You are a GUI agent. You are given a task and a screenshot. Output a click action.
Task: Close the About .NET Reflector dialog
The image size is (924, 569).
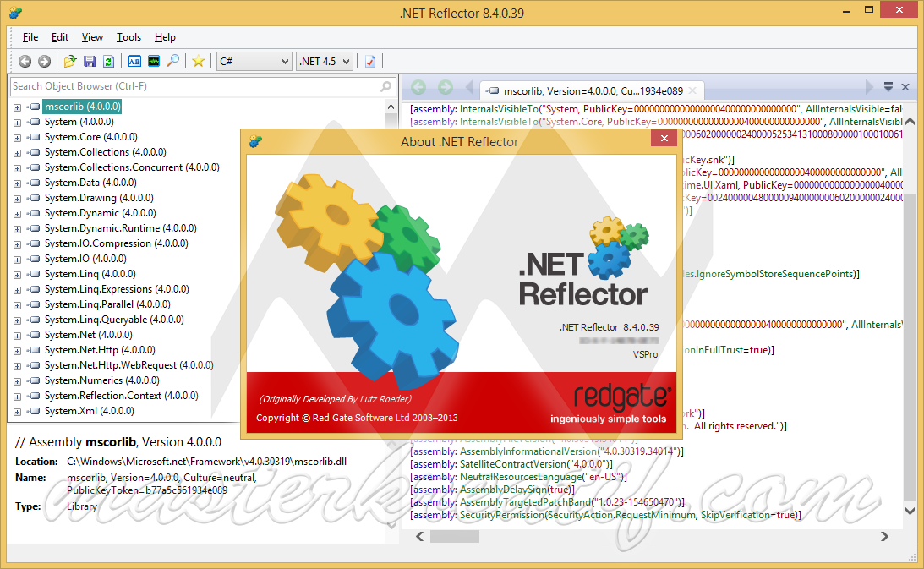(x=664, y=138)
